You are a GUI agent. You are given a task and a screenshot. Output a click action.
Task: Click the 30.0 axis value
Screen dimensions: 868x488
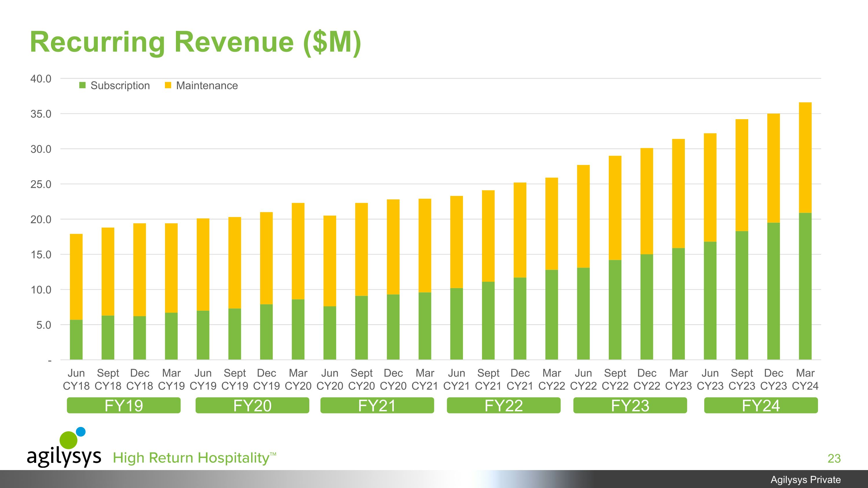[41, 149]
